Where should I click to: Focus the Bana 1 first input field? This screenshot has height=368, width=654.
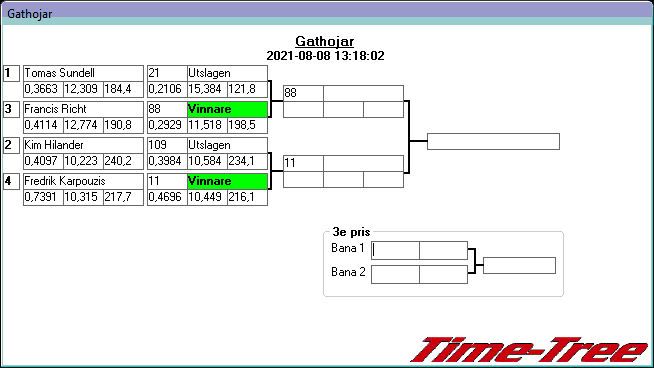click(x=395, y=250)
